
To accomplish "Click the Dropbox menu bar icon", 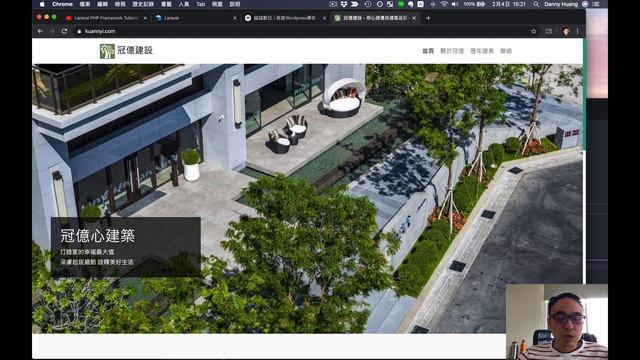I will (344, 4).
